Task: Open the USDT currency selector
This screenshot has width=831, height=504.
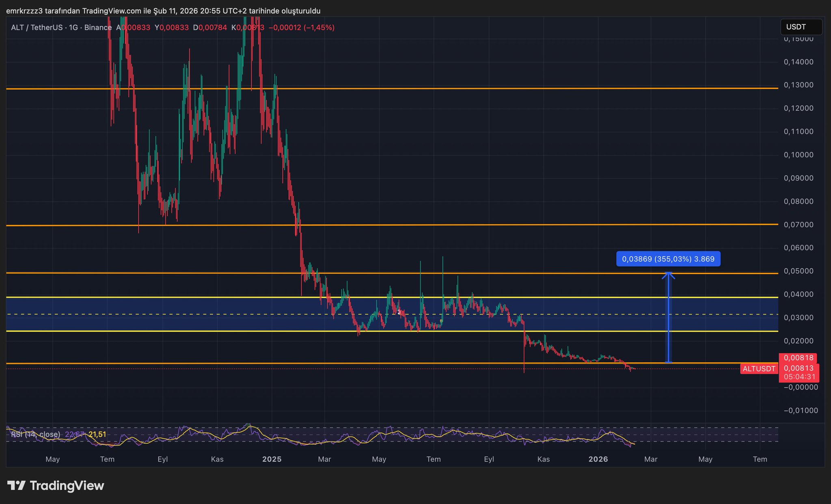Action: click(801, 27)
